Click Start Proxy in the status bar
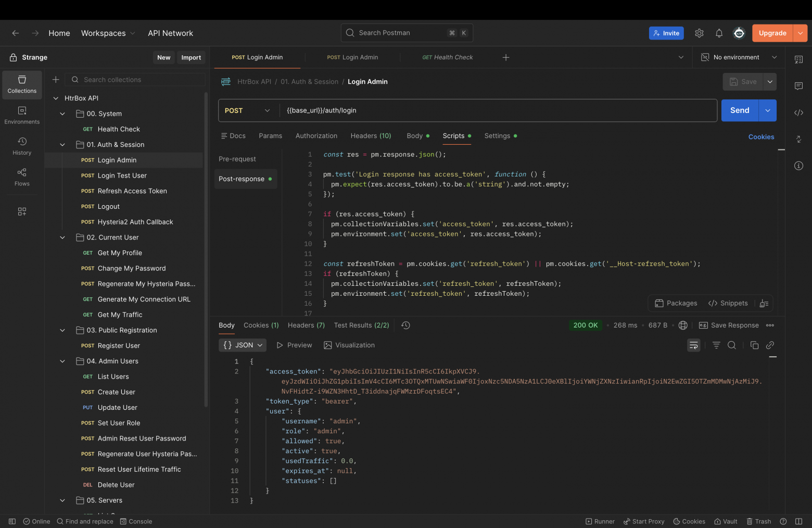Viewport: 812px width, 528px height. pos(644,521)
